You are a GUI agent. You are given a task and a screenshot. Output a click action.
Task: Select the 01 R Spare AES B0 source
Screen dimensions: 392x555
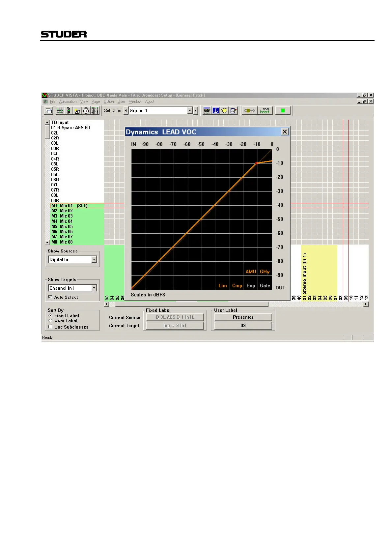point(77,128)
